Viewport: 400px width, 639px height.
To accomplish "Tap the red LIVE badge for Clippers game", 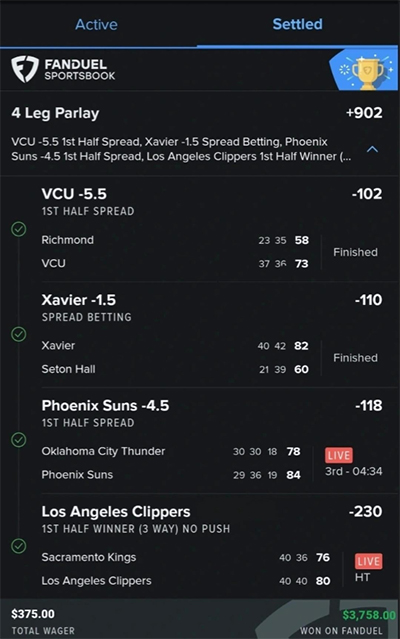I will [x=369, y=561].
